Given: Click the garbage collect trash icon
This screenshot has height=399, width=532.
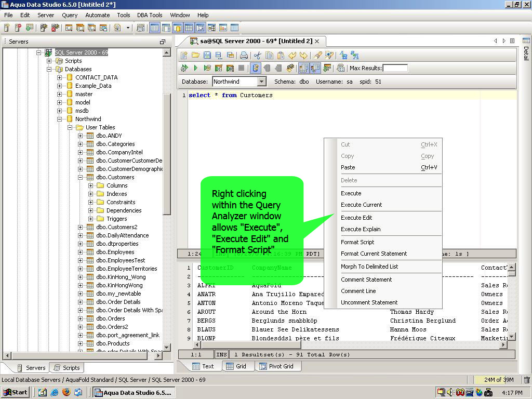Looking at the screenshot, I should pyautogui.click(x=527, y=380).
